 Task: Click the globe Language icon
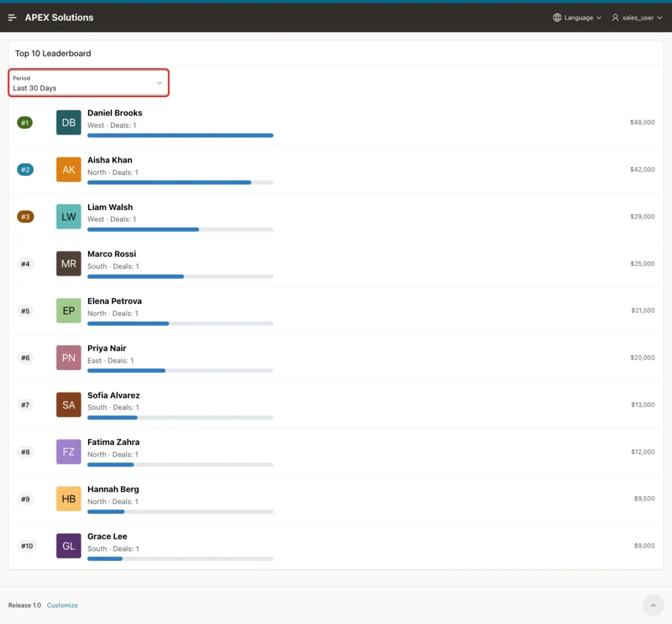click(556, 18)
